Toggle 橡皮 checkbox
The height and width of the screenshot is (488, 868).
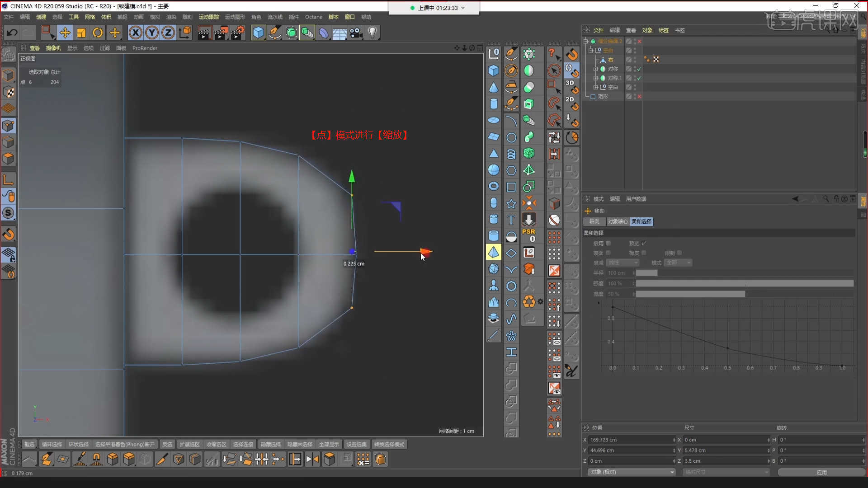pos(644,253)
